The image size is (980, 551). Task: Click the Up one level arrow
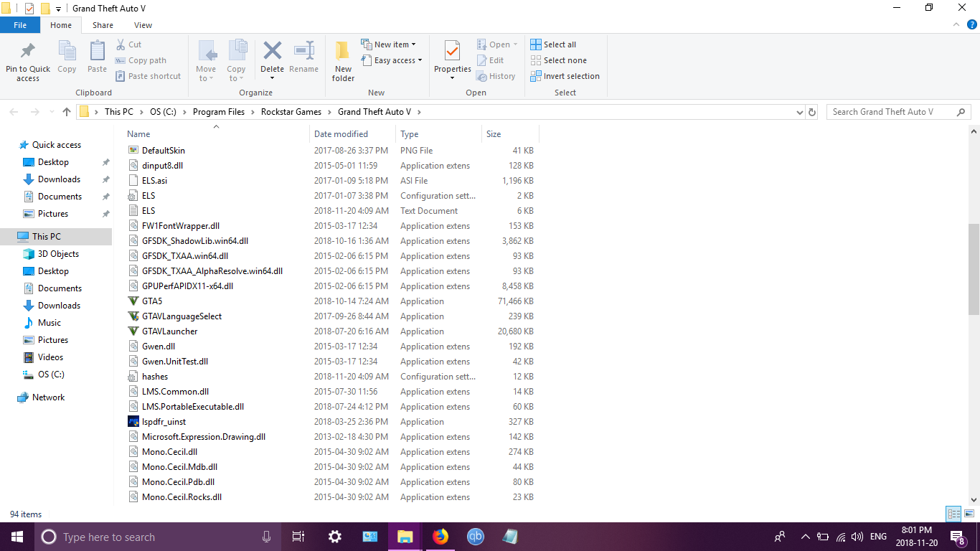click(67, 112)
